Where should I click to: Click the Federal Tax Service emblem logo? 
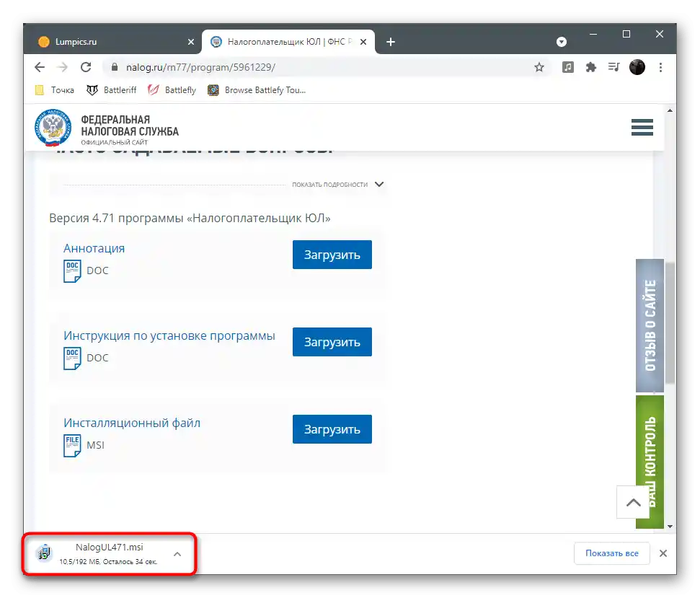pyautogui.click(x=53, y=128)
